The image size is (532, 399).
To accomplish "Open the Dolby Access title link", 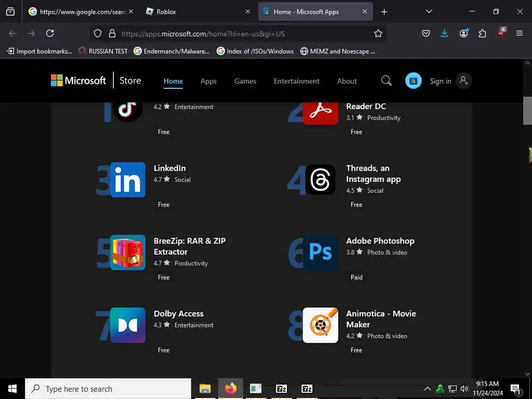I will point(179,313).
